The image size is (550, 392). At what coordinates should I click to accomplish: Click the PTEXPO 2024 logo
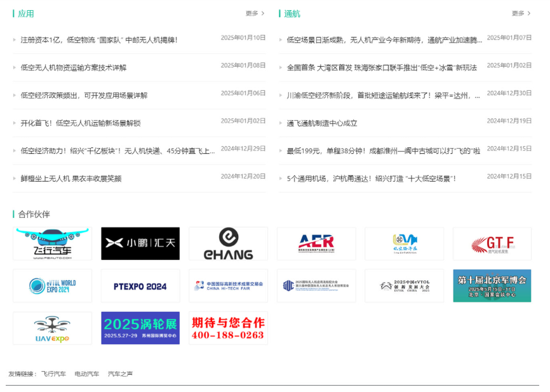140,286
